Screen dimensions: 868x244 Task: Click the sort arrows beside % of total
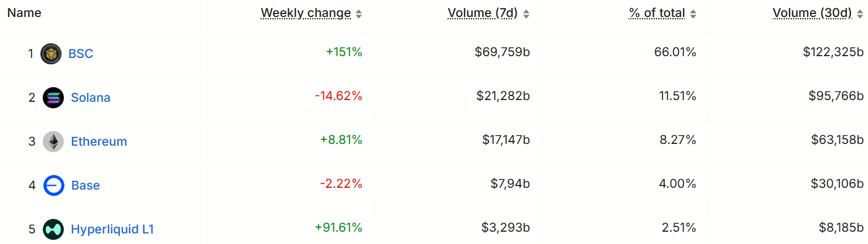(x=693, y=14)
